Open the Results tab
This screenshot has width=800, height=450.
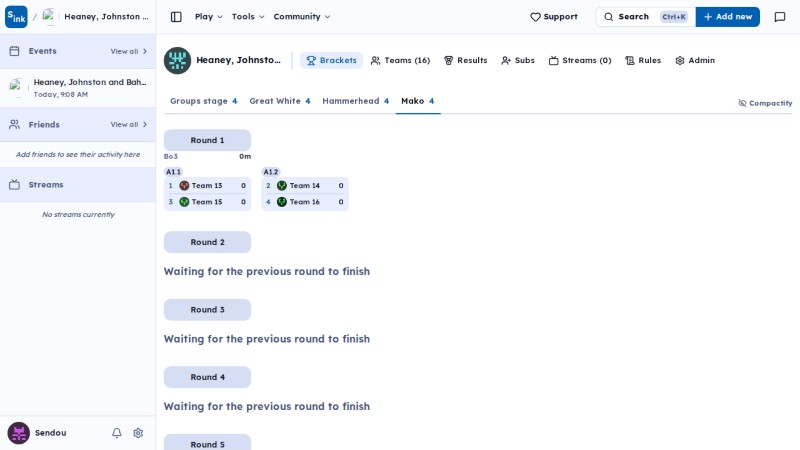coord(465,60)
